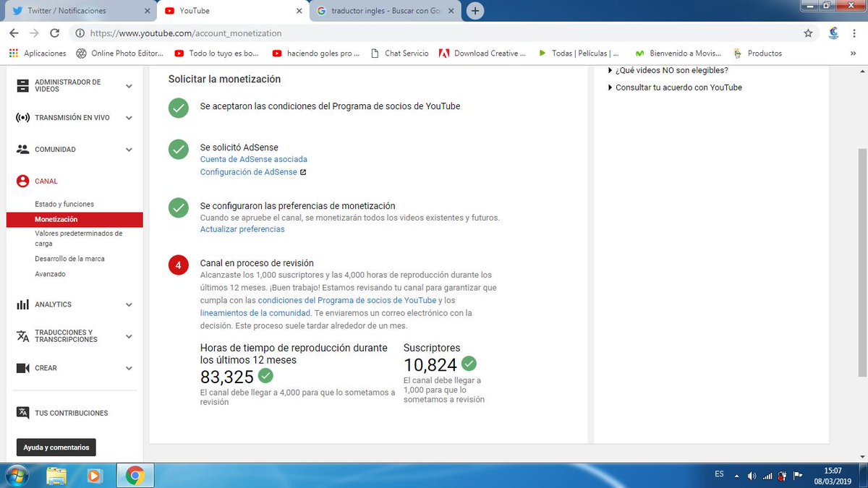Open Chrome from the taskbar
868x488 pixels.
click(134, 475)
